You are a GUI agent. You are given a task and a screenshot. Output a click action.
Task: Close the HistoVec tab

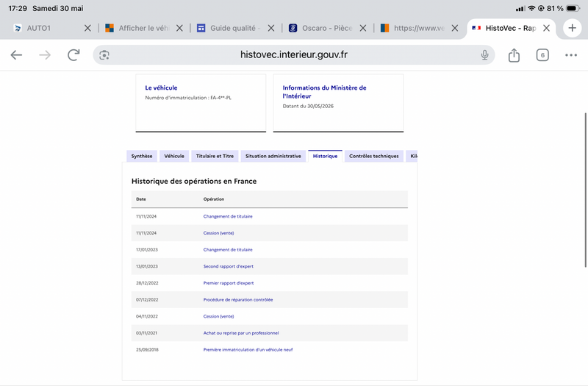[x=546, y=28]
